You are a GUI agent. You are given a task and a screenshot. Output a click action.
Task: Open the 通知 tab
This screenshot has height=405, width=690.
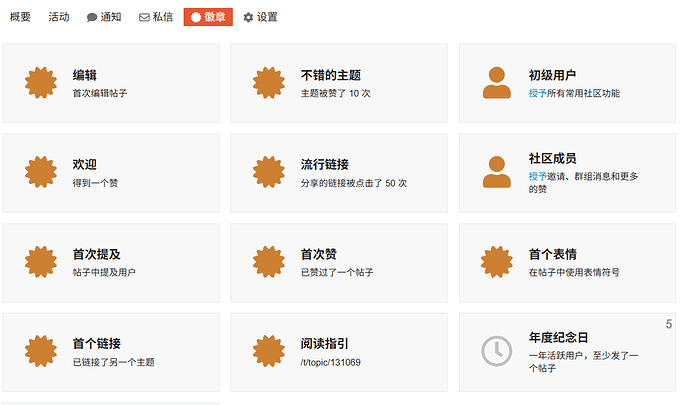click(x=104, y=17)
